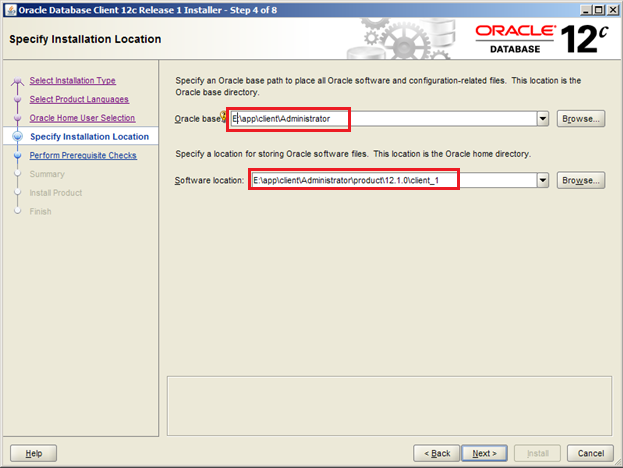Click the empty message area panel
623x468 pixels.
click(x=389, y=406)
